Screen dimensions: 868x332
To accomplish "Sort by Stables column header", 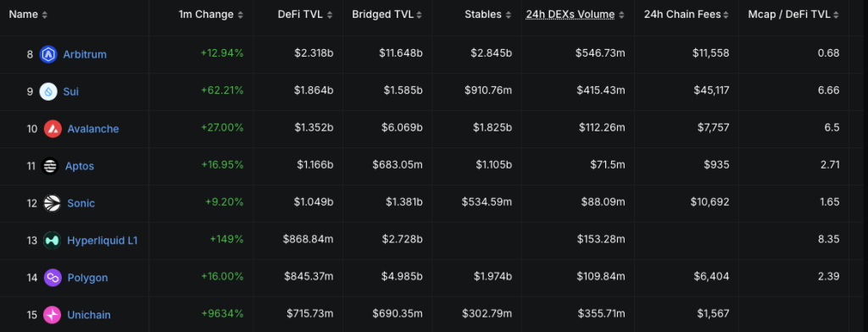I will click(x=488, y=15).
